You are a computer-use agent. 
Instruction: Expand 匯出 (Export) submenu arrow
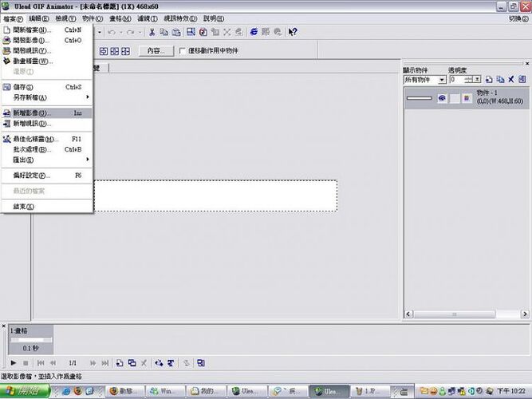[x=88, y=160]
